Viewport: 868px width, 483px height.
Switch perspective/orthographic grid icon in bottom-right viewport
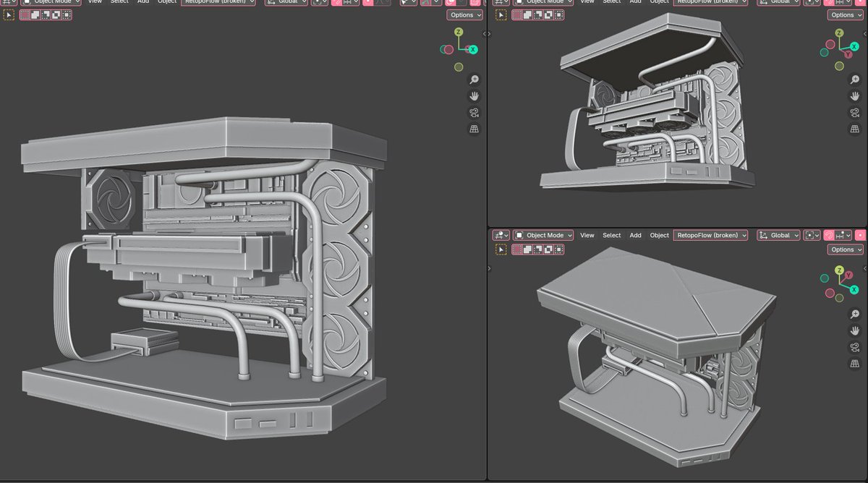pyautogui.click(x=855, y=364)
